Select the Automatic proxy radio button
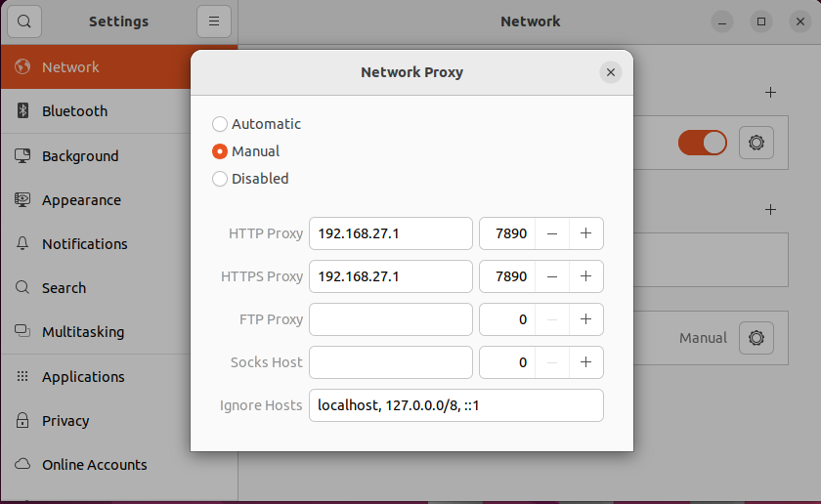Image resolution: width=821 pixels, height=504 pixels. [x=220, y=124]
